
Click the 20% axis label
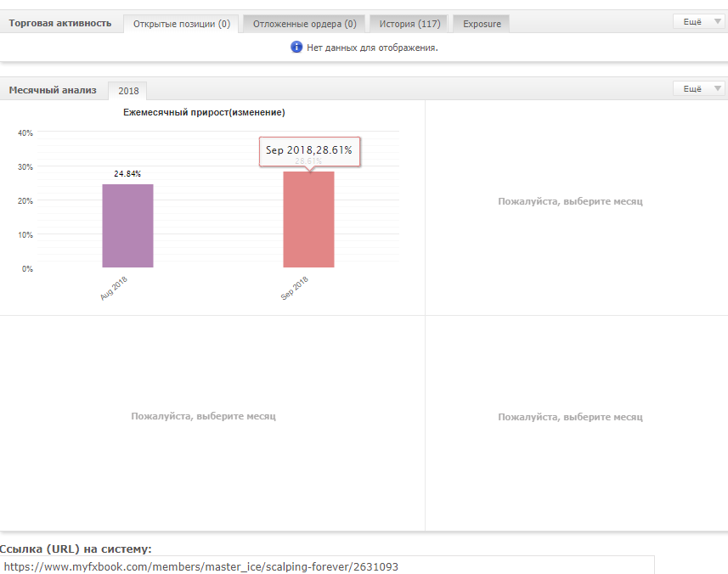tap(25, 201)
